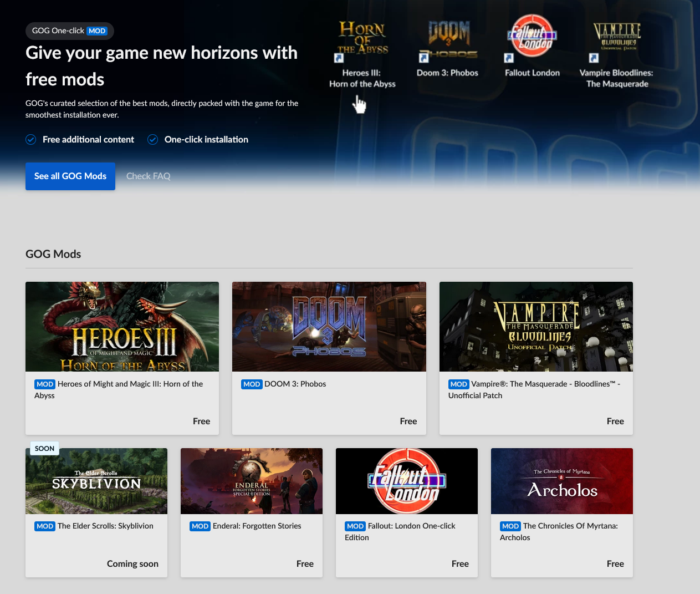Click the 'Doom 3: Phobos' banner label

pyautogui.click(x=447, y=73)
